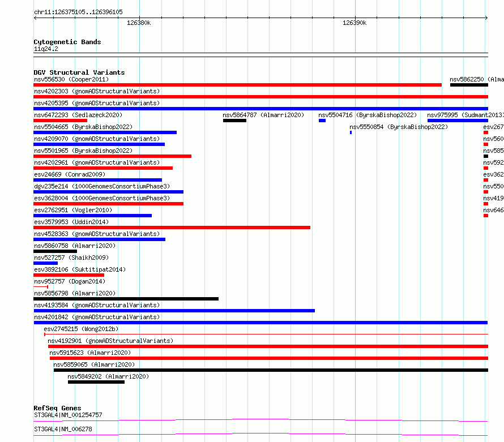This screenshot has width=504, height=442.
Task: Click the nsv4202961 gnomAD variant label
Action: click(97, 162)
